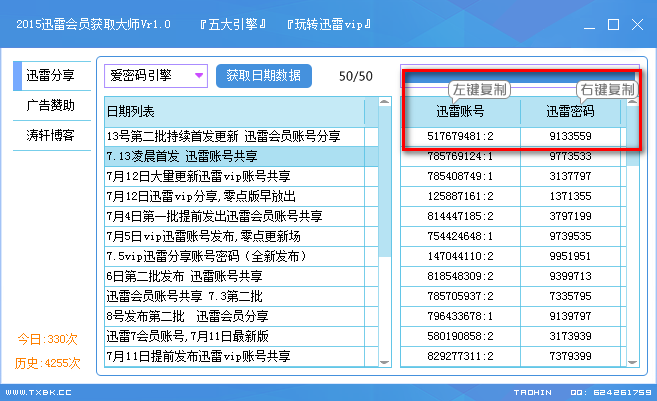The image size is (657, 401).
Task: Select row 8号发布第二批 迅雷会员分享
Action: (x=241, y=316)
